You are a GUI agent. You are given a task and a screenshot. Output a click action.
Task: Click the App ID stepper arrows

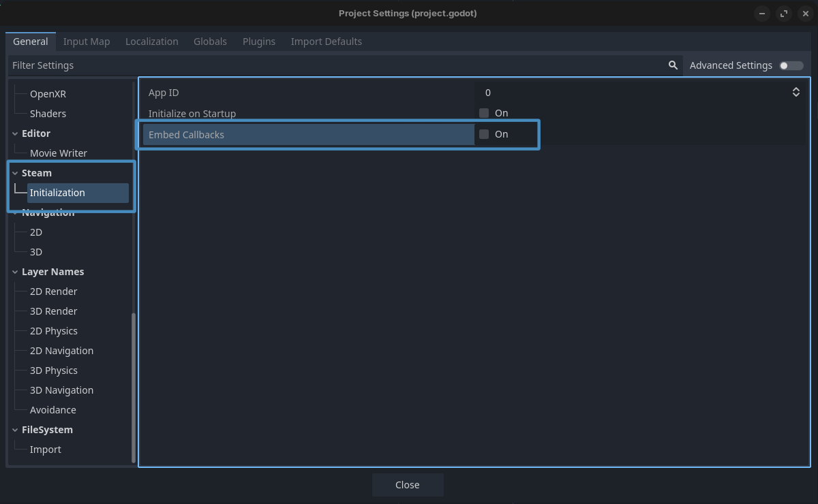[796, 93]
